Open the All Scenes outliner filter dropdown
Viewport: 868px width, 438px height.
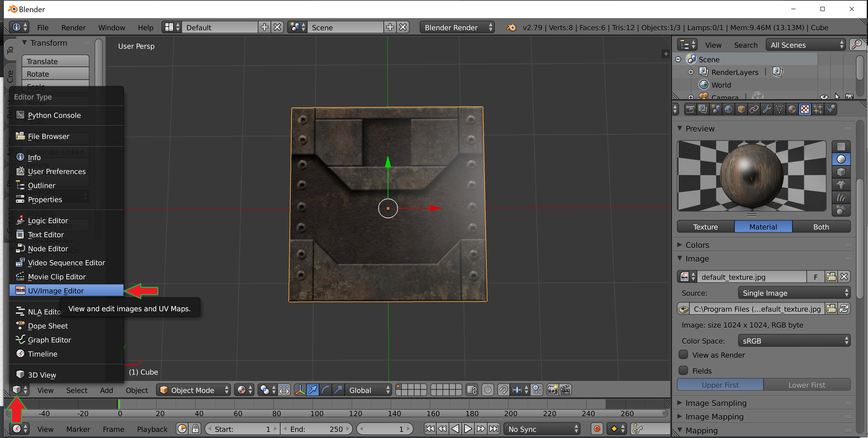click(806, 44)
